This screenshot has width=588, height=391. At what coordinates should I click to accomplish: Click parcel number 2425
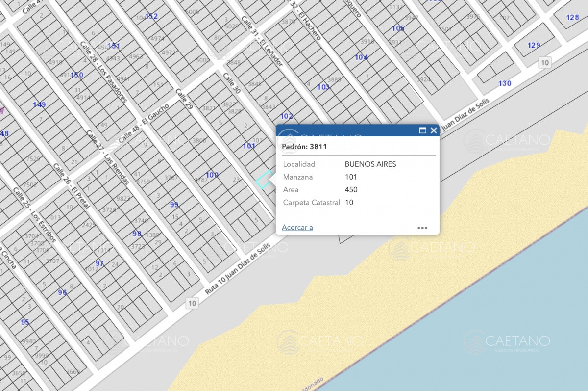pyautogui.click(x=89, y=225)
